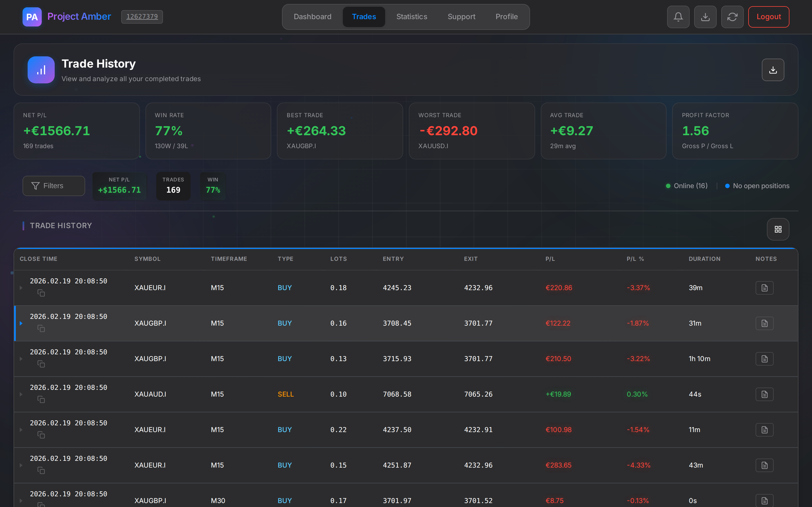
Task: Click the Trade History export download icon
Action: tap(773, 70)
